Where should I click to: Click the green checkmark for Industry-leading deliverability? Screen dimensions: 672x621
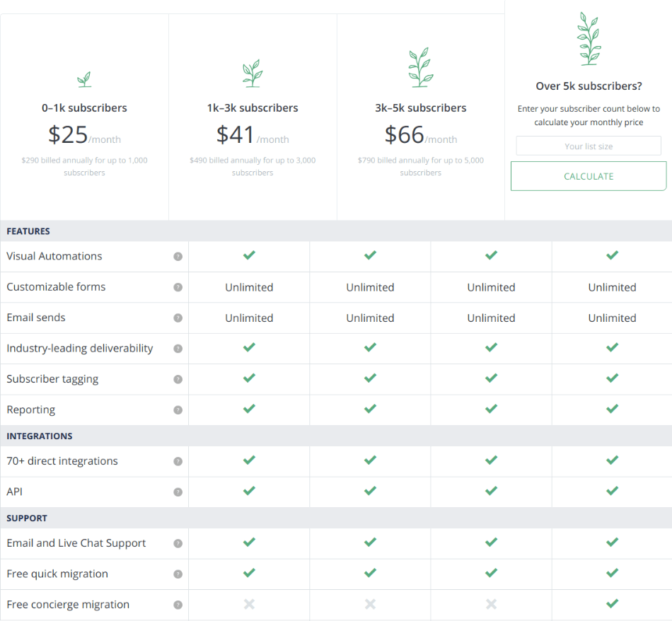tap(248, 348)
